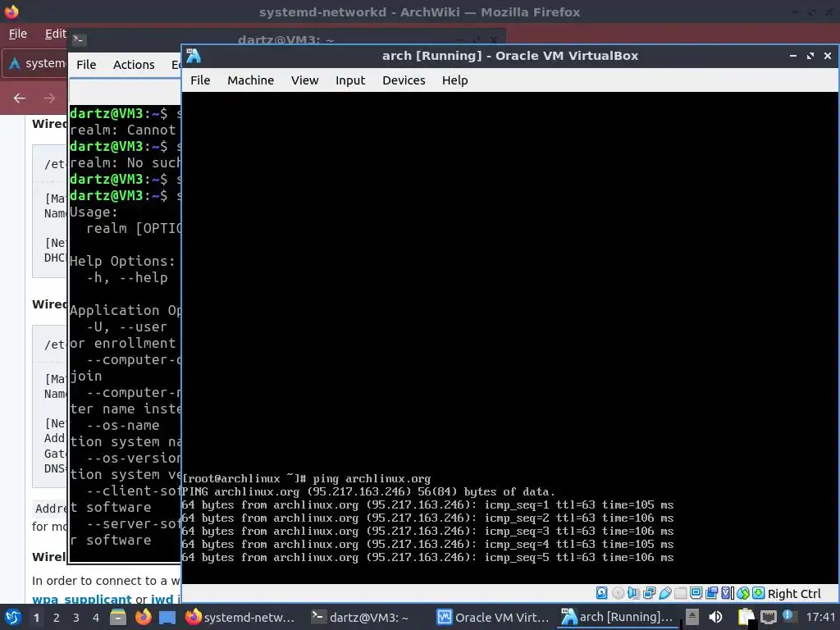This screenshot has width=840, height=630.
Task: Switch to workspace 4
Action: tap(96, 618)
